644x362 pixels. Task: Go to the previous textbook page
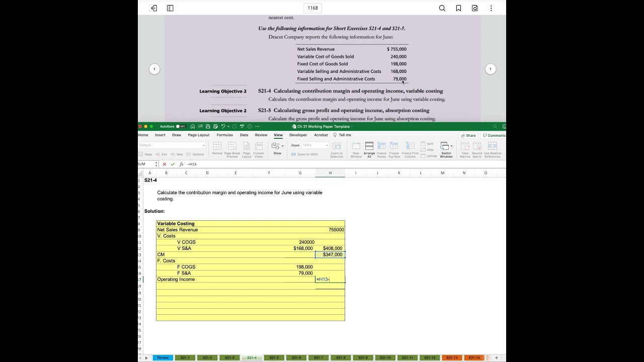154,69
